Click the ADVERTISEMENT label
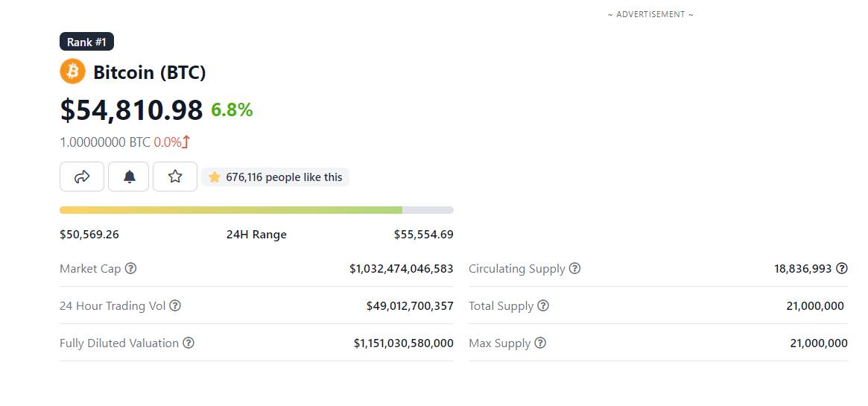The width and height of the screenshot is (868, 406). click(650, 14)
